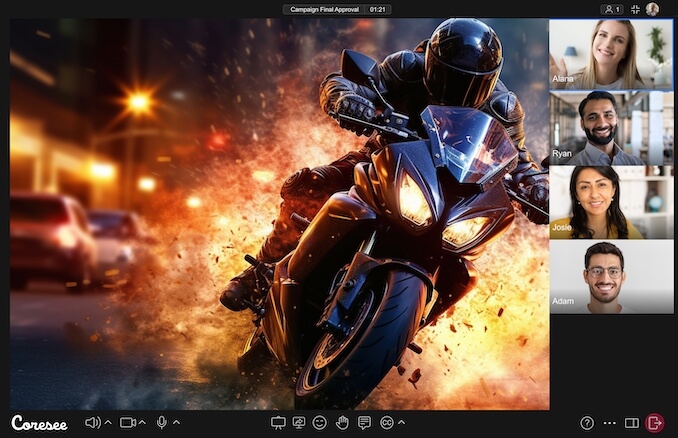This screenshot has width=678, height=438.
Task: Open the participants count list
Action: tap(611, 9)
